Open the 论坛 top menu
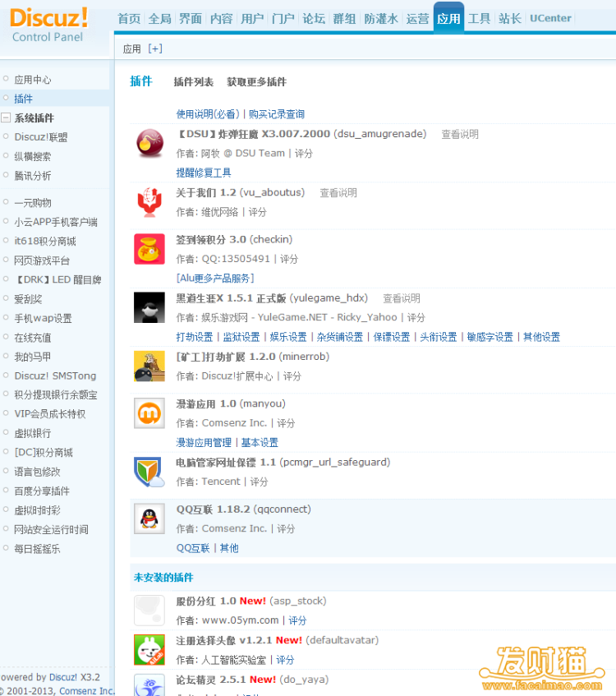Viewport: 616px width, 696px height. point(314,19)
